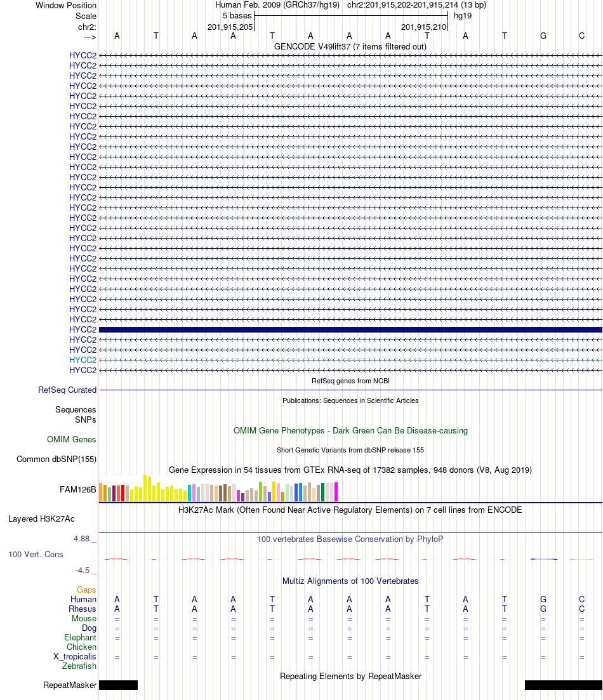Screen dimensions: 603x700
Task: Click the ---> sequence direction arrow label
Action: 89,37
